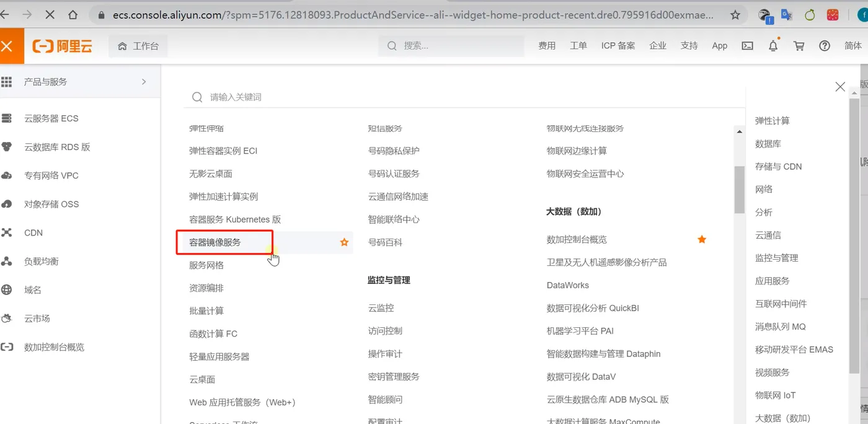Image resolution: width=868 pixels, height=424 pixels.
Task: Open 无影云桌面
Action: click(211, 174)
